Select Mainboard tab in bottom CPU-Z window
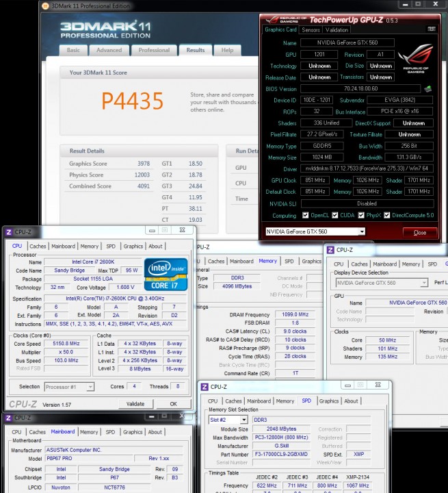448x493 pixels. (62, 431)
